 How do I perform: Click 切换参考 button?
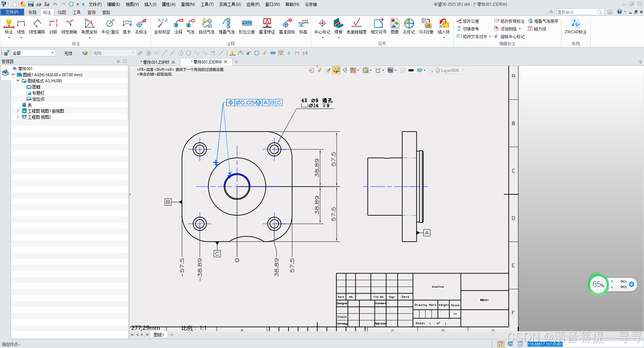[468, 29]
